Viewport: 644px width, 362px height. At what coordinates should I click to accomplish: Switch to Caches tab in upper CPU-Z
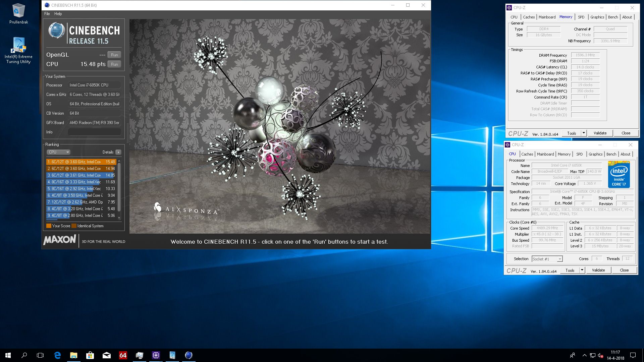tap(529, 17)
